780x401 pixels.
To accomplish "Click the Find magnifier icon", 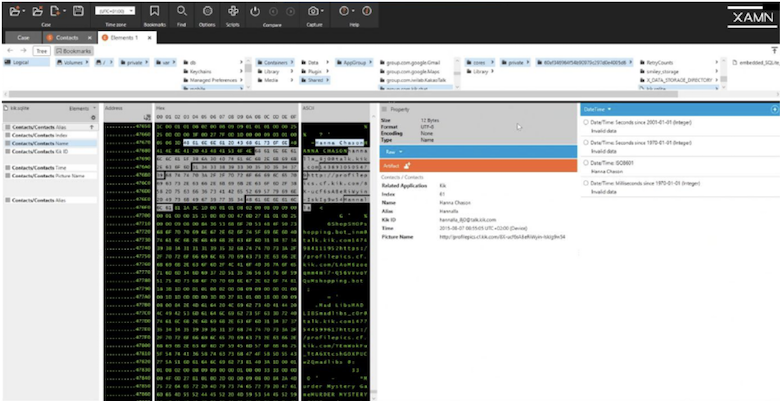I will click(182, 11).
